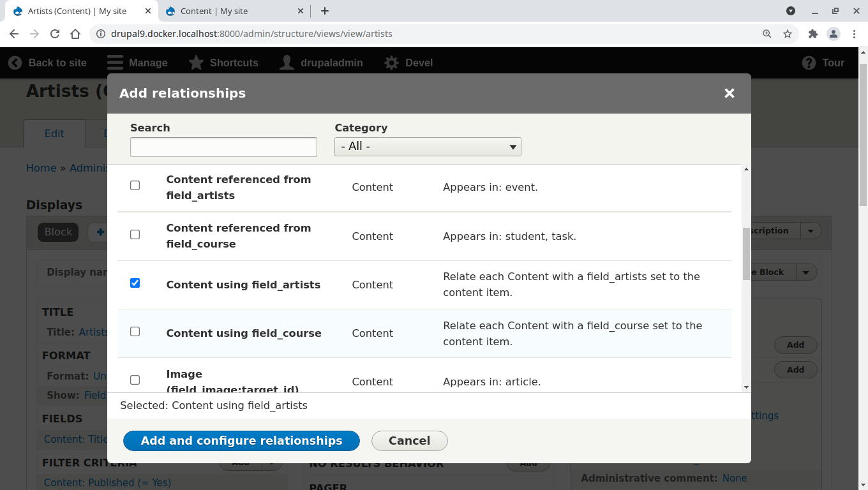Open the drupaladmin user icon
The width and height of the screenshot is (868, 490).
(x=287, y=63)
